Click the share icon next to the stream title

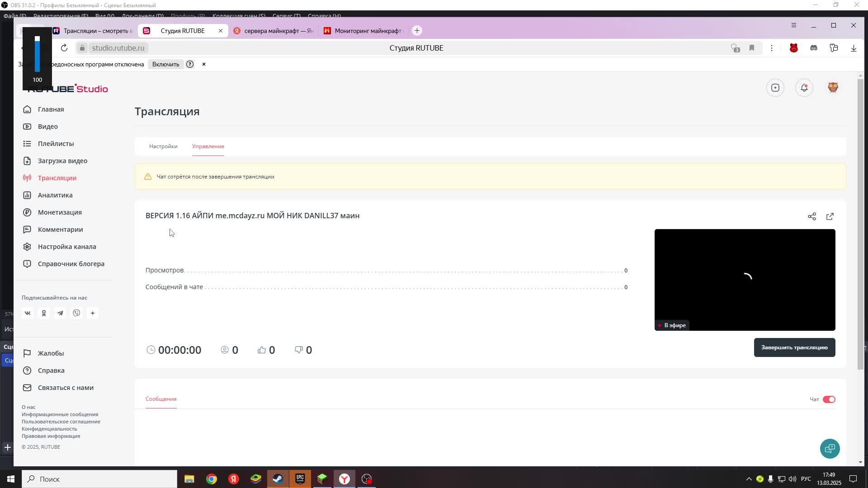pyautogui.click(x=812, y=216)
